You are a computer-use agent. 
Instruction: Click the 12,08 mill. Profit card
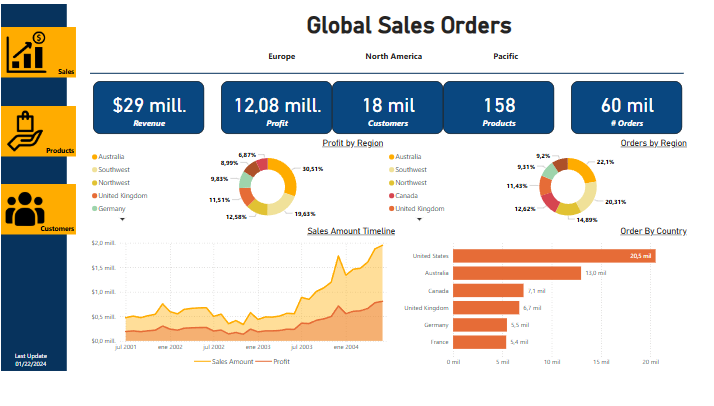point(277,108)
